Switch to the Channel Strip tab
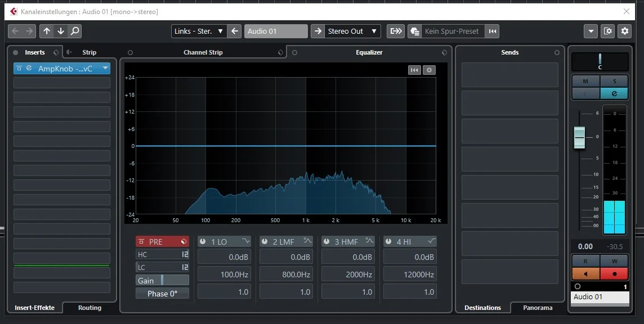 (x=203, y=52)
